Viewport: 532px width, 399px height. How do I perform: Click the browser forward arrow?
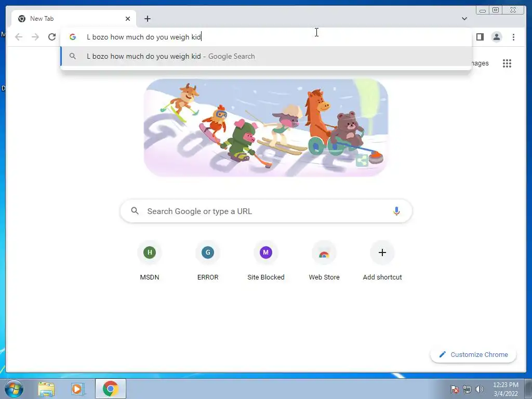(35, 37)
